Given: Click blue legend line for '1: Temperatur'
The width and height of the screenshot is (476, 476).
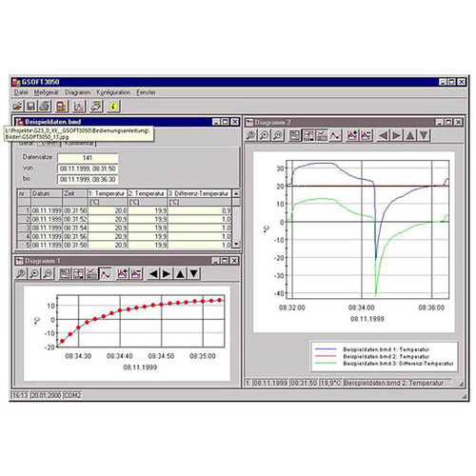Looking at the screenshot, I should 326,349.
